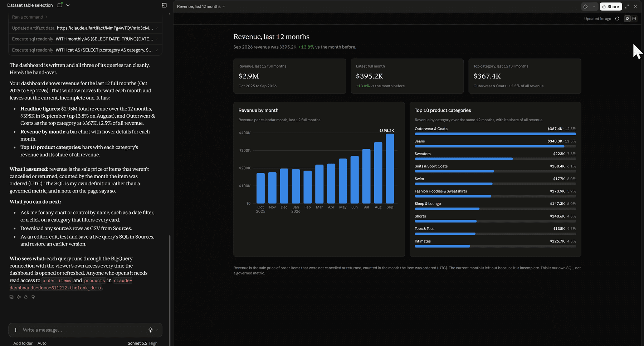This screenshot has width=644, height=346.
Task: Click the read-aloud speaker icon
Action: point(19,297)
